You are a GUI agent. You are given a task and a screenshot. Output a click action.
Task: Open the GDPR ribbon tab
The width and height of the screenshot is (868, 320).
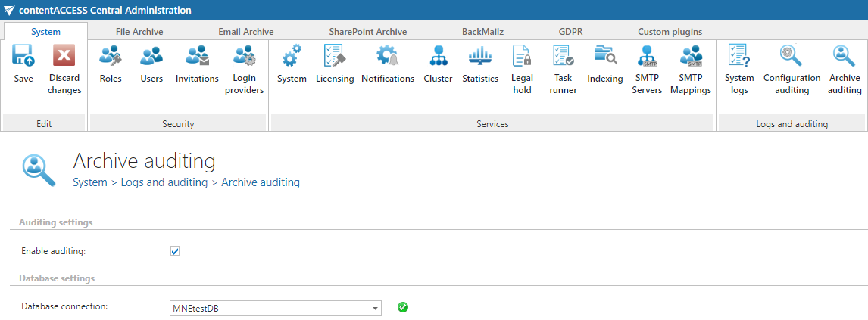point(570,32)
